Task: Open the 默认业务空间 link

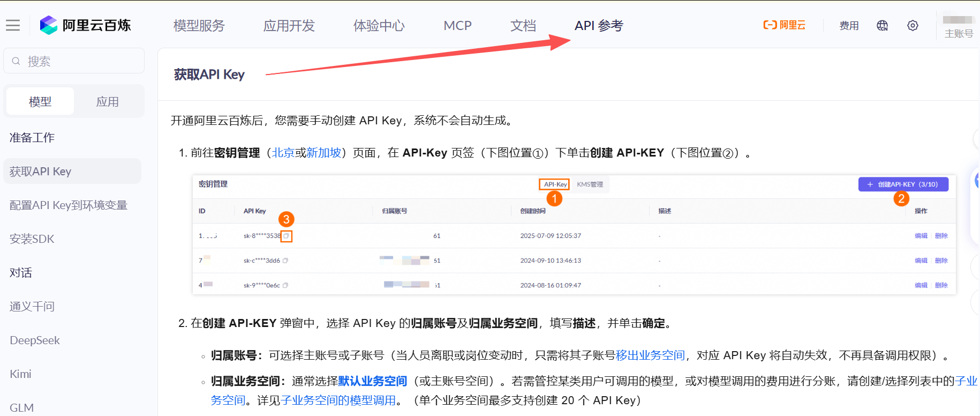Action: pyautogui.click(x=373, y=381)
